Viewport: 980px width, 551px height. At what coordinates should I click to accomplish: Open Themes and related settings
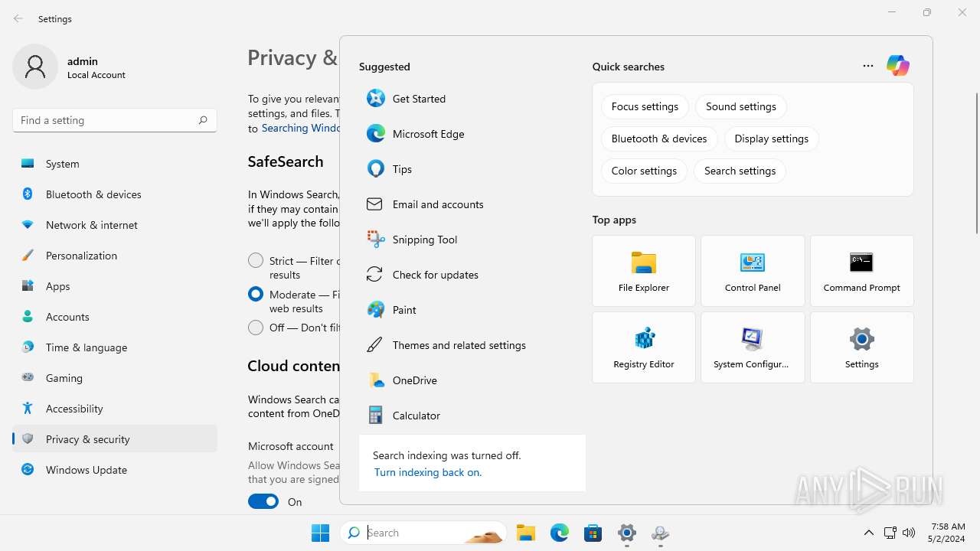point(472,345)
